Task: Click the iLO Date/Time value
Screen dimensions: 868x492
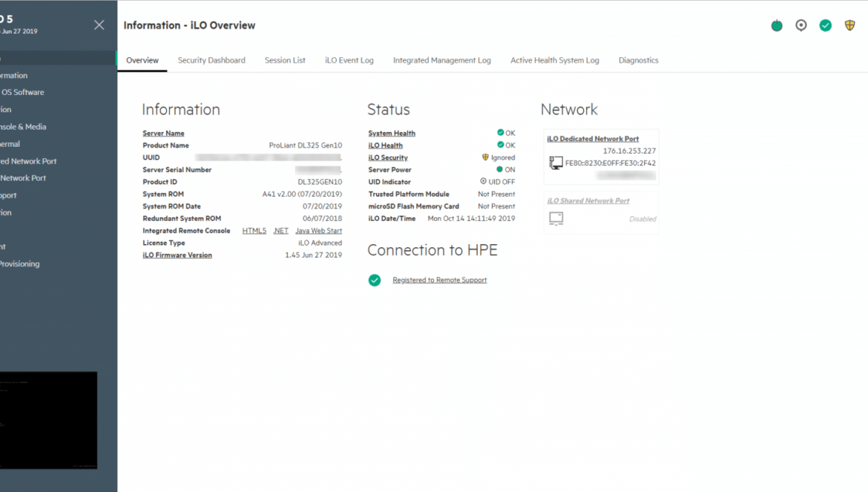Action: pos(471,219)
